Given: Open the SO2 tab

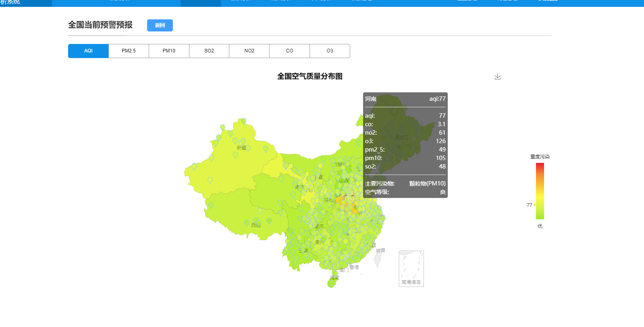Looking at the screenshot, I should click(x=209, y=51).
